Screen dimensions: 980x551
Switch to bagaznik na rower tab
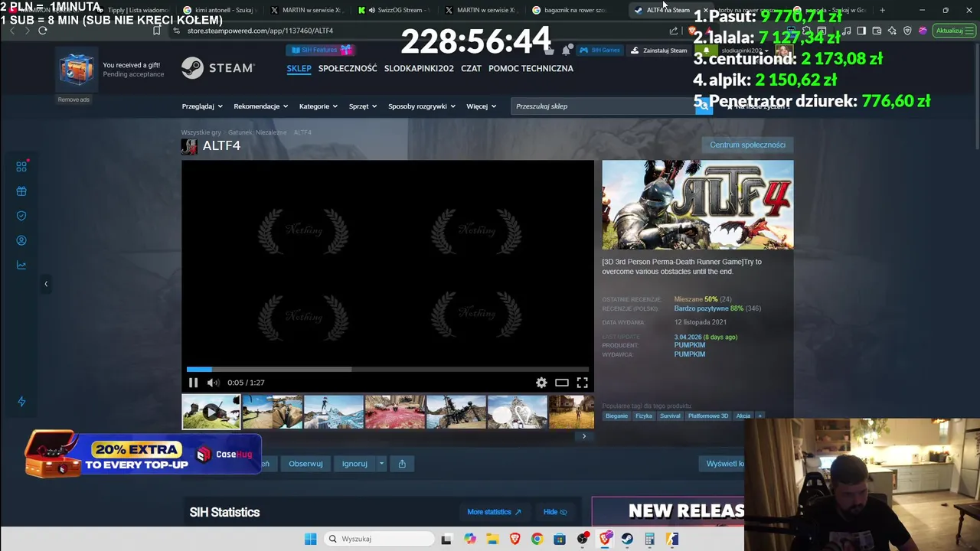[574, 10]
